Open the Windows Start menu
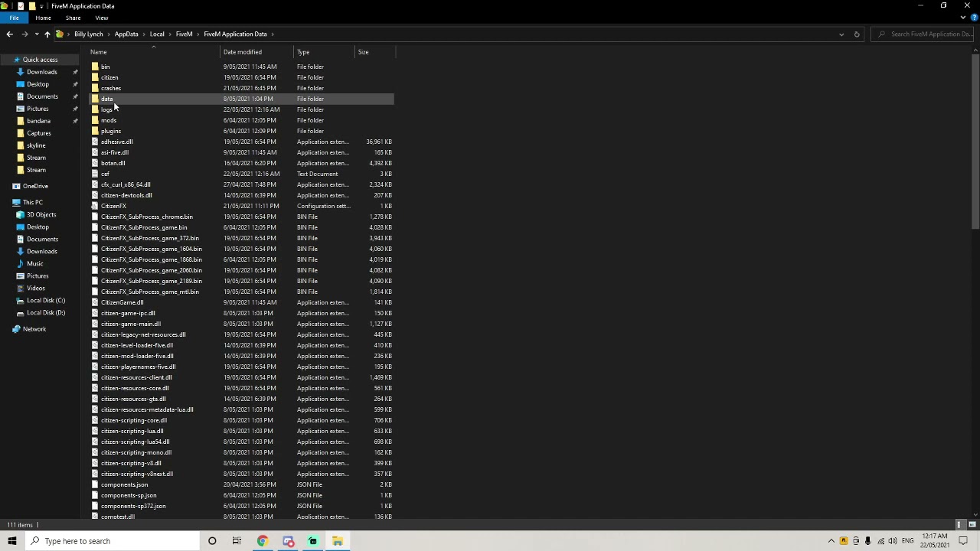The image size is (980, 551). pos(12,541)
